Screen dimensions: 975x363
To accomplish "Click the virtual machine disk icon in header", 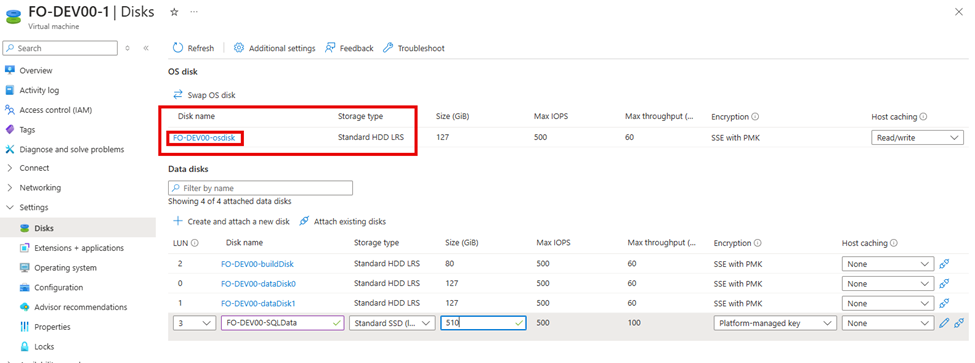I will click(x=14, y=16).
